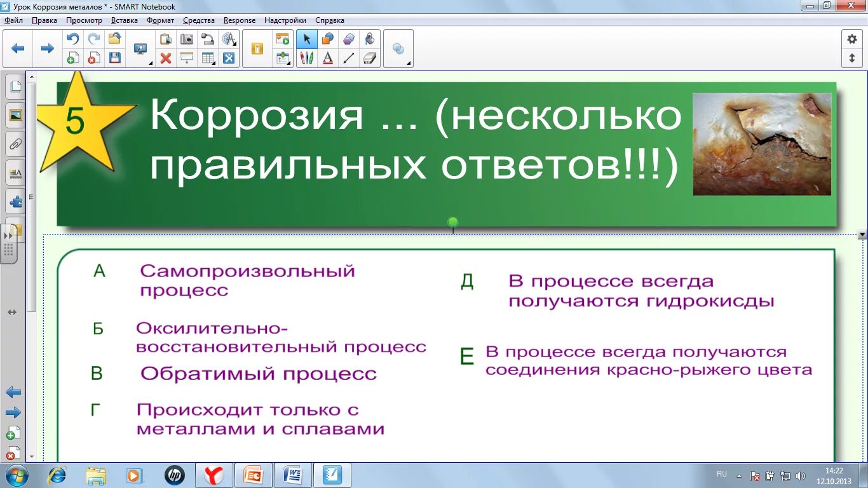
Task: Open the Response menu
Action: pyautogui.click(x=240, y=20)
